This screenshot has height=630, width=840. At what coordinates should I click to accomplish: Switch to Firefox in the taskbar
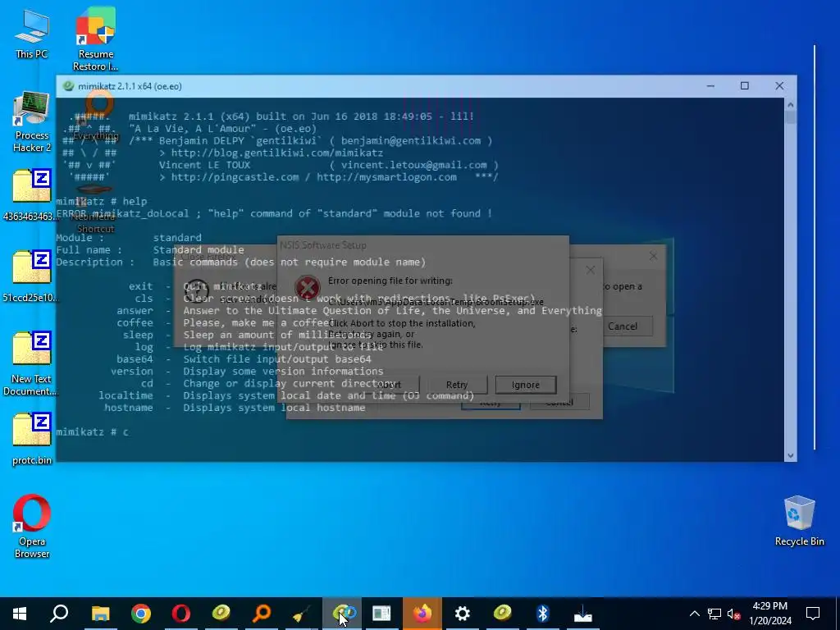422,614
